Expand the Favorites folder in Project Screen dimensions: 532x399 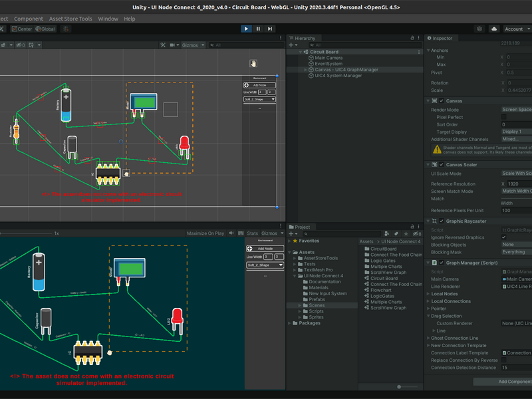pyautogui.click(x=289, y=241)
